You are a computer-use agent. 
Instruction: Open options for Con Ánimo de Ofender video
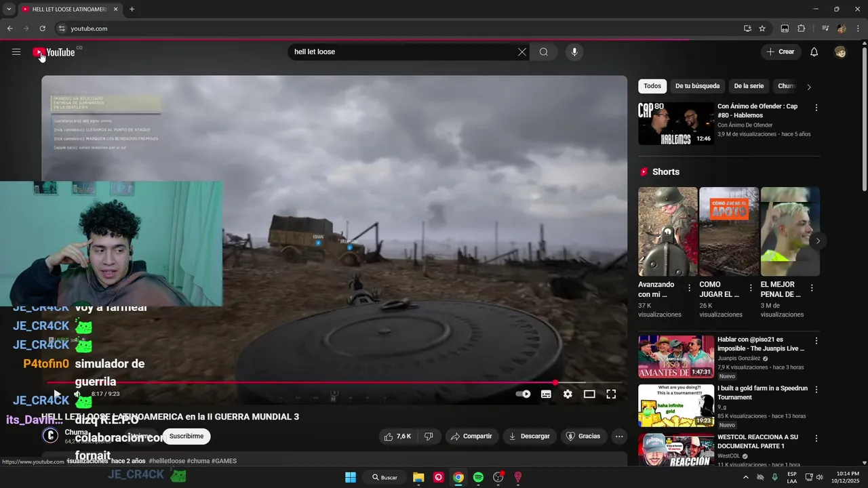coord(816,108)
